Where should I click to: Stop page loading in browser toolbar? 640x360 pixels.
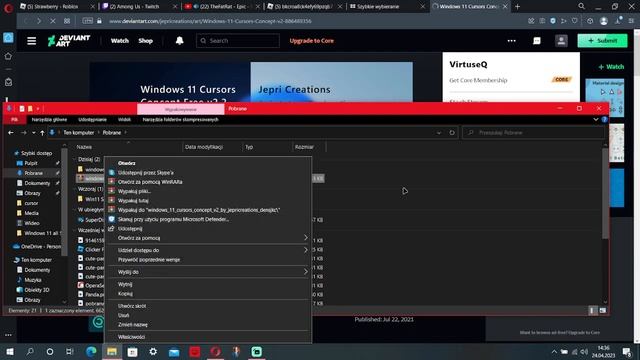(53, 21)
